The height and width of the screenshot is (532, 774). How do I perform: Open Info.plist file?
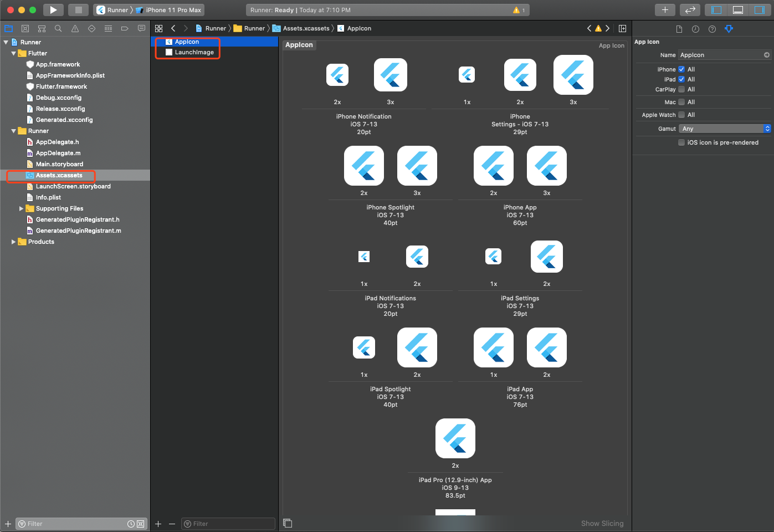click(x=48, y=197)
